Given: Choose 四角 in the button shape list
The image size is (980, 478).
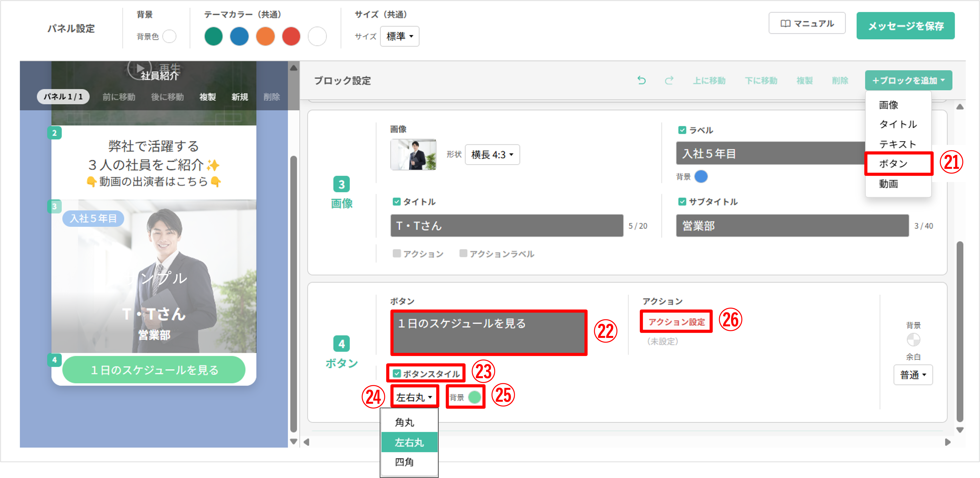Looking at the screenshot, I should [x=404, y=462].
